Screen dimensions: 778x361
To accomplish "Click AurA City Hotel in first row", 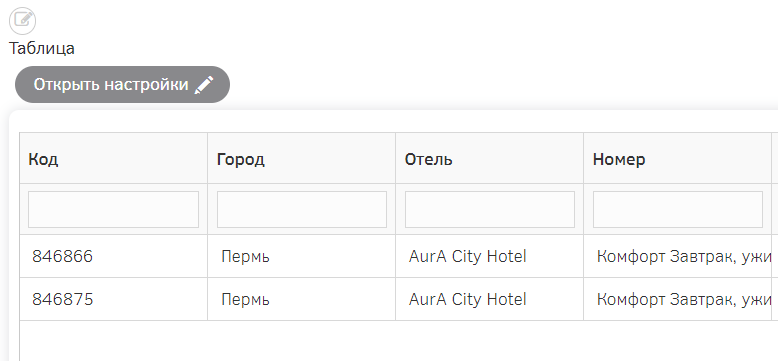I will (x=467, y=256).
